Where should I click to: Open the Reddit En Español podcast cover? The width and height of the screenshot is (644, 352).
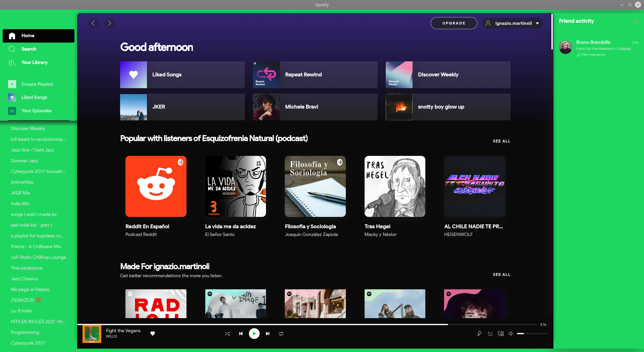point(156,186)
